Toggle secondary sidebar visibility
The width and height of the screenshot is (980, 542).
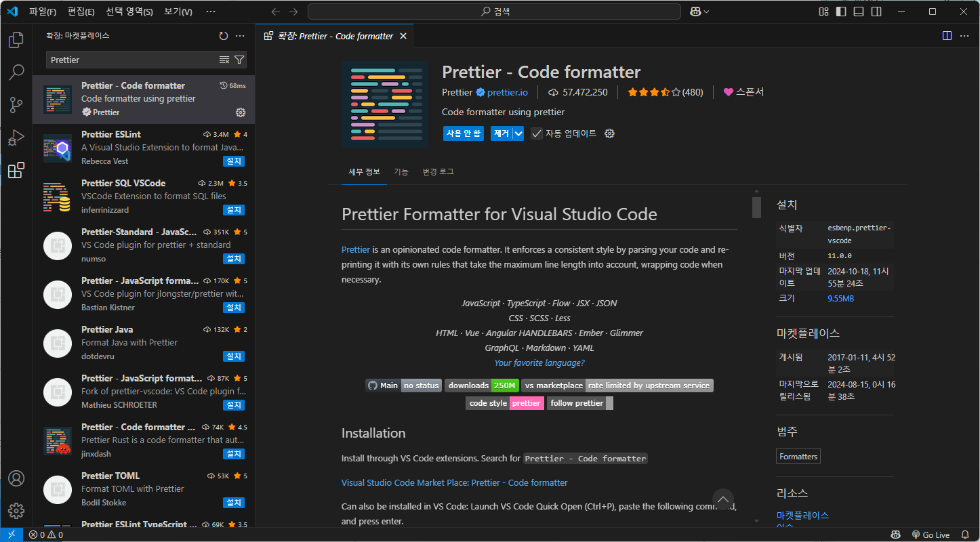point(876,12)
